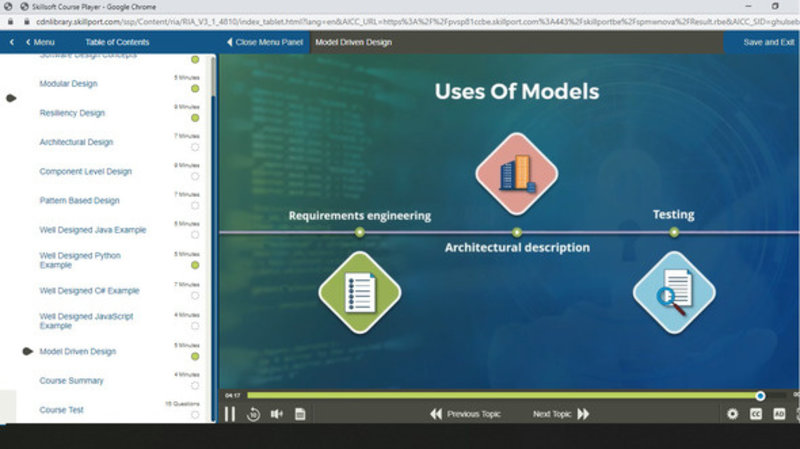Click the Model Driven Design title tab
Screen dimensions: 800x449
point(354,42)
